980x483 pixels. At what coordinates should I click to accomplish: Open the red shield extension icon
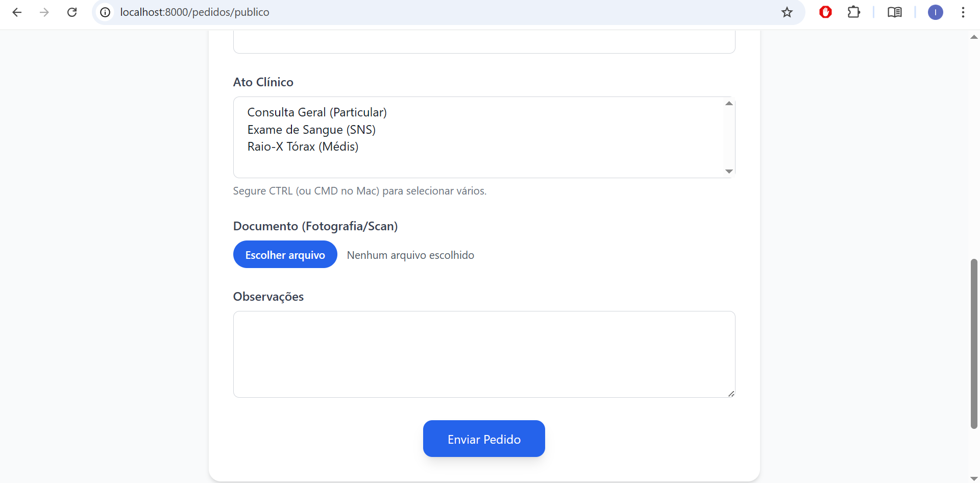[825, 12]
